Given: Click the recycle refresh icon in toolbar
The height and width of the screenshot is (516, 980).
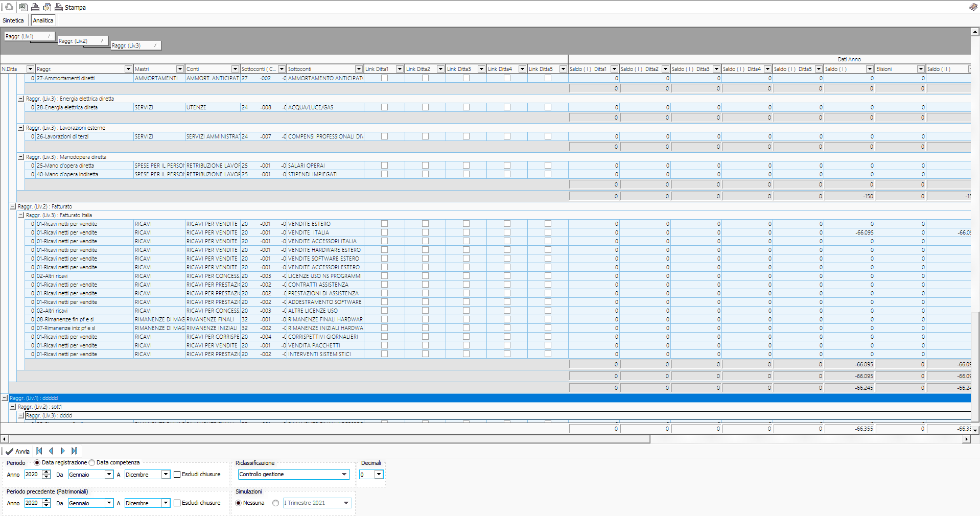Looking at the screenshot, I should pos(9,7).
